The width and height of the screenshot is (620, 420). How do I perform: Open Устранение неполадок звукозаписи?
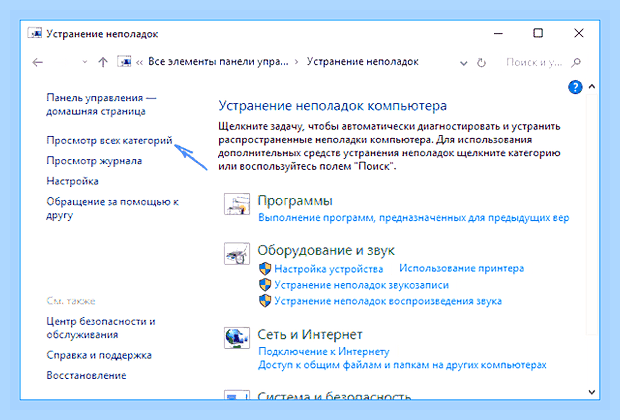point(361,285)
